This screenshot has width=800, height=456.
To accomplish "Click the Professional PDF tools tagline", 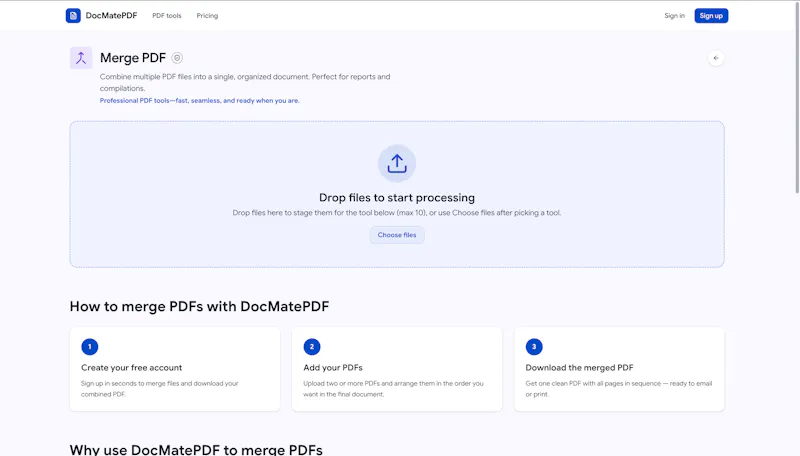I will coord(199,100).
